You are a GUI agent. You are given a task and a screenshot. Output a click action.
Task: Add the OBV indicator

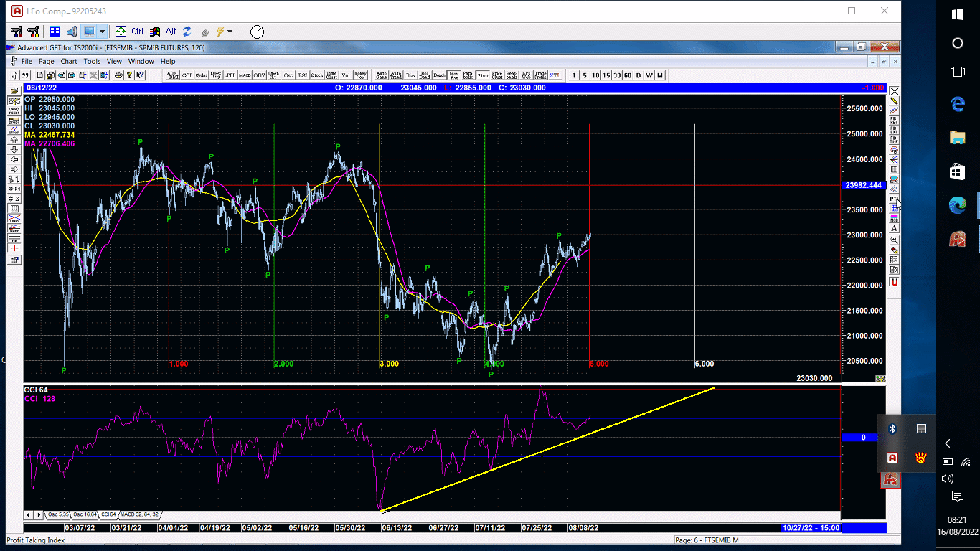pyautogui.click(x=259, y=75)
